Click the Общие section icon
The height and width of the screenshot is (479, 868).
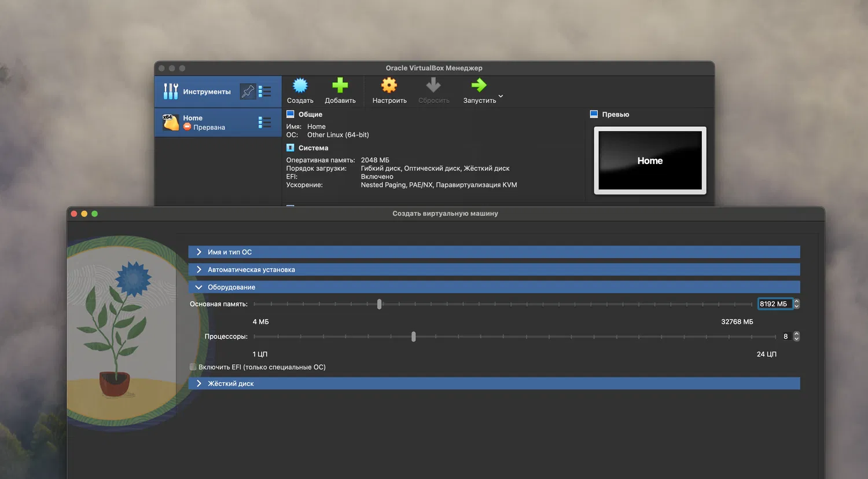pyautogui.click(x=290, y=114)
